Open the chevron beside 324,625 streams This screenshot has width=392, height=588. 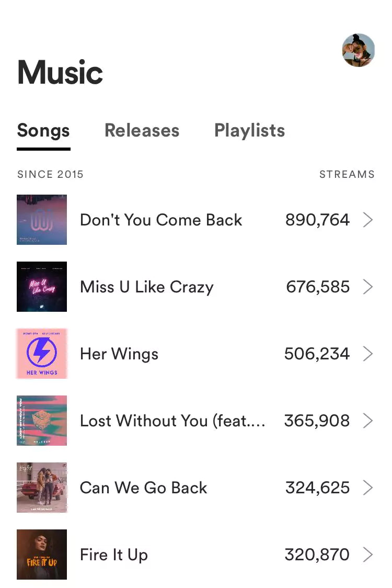(368, 488)
